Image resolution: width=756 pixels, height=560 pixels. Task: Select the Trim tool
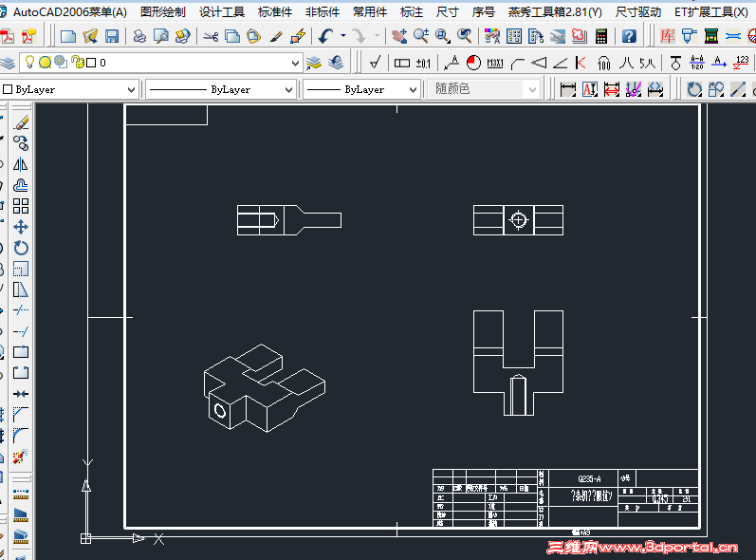pyautogui.click(x=21, y=310)
